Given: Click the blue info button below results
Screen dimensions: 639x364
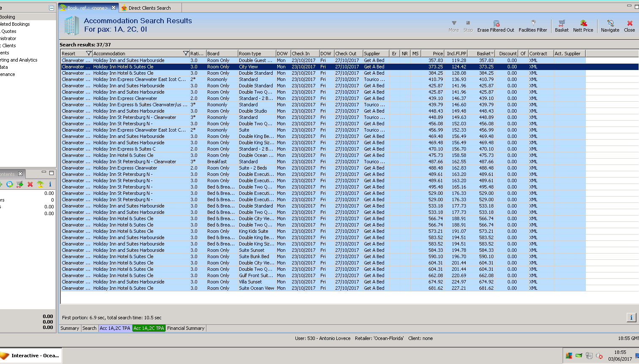Looking at the screenshot, I should [631, 318].
